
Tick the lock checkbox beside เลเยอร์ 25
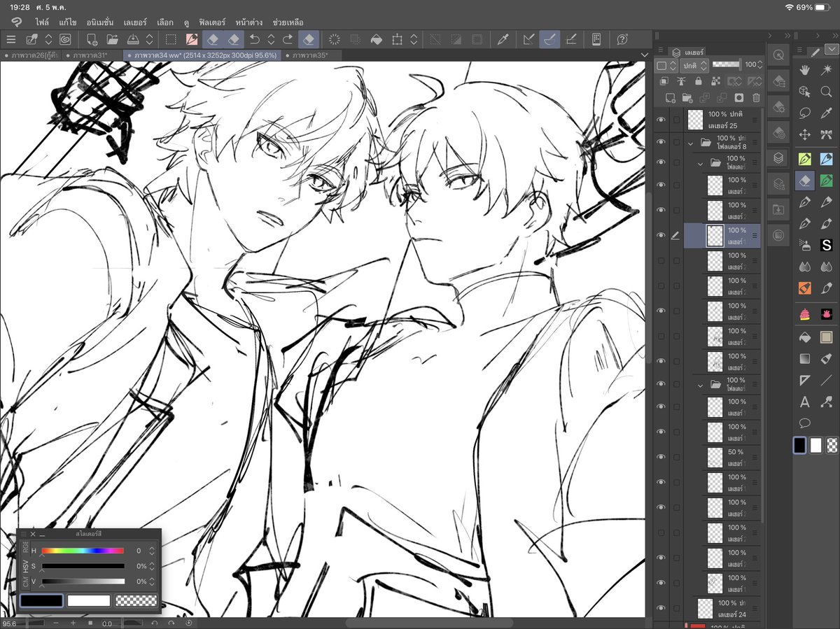point(676,120)
